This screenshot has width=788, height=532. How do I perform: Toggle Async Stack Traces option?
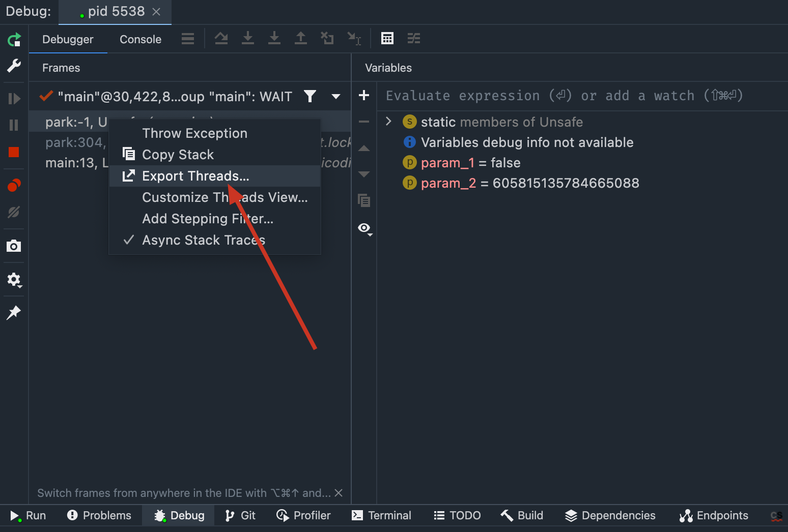pyautogui.click(x=203, y=240)
